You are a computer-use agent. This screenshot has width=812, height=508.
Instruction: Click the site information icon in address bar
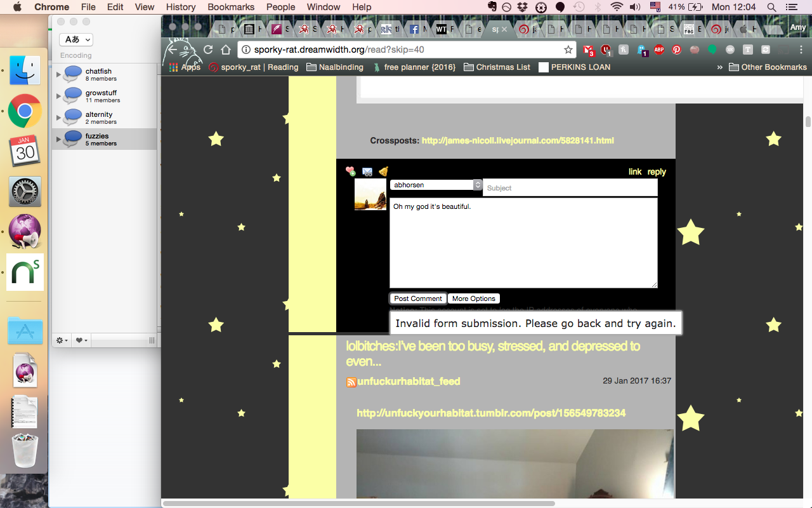coord(247,50)
